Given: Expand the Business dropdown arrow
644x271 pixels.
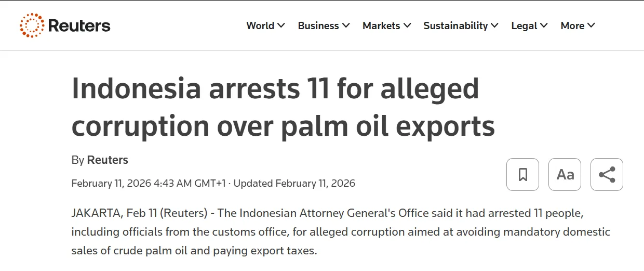Looking at the screenshot, I should (346, 25).
